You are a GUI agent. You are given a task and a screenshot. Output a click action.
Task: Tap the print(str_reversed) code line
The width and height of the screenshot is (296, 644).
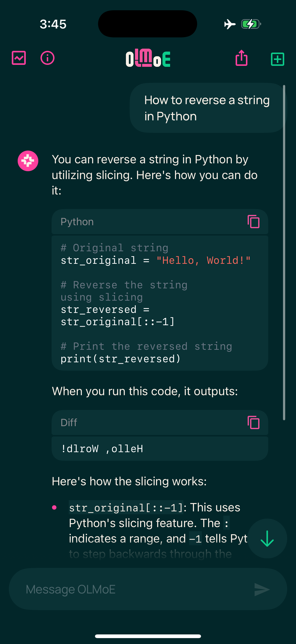pyautogui.click(x=121, y=359)
